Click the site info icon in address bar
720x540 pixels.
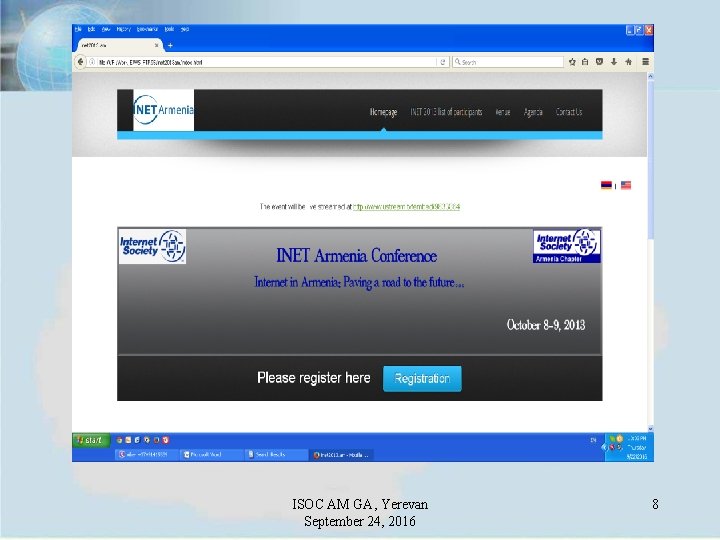92,62
